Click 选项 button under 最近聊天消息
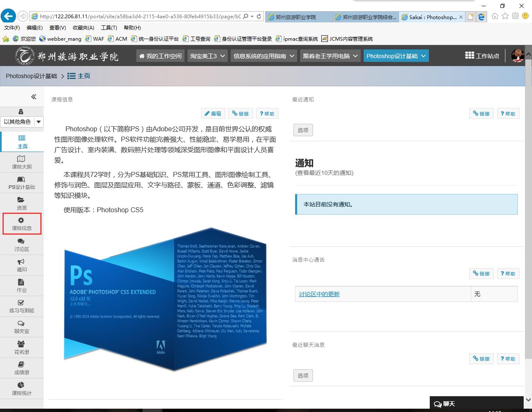 click(303, 375)
